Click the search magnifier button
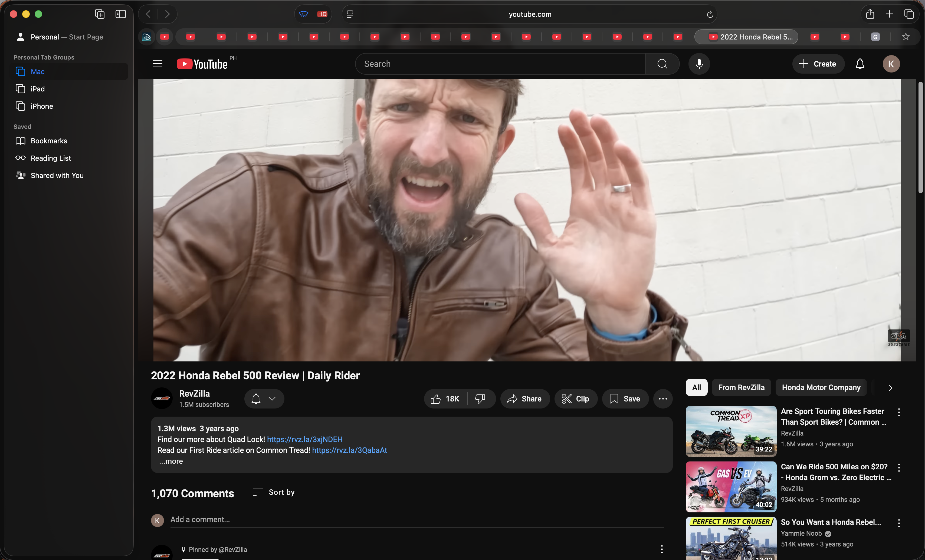The height and width of the screenshot is (560, 925). [662, 64]
